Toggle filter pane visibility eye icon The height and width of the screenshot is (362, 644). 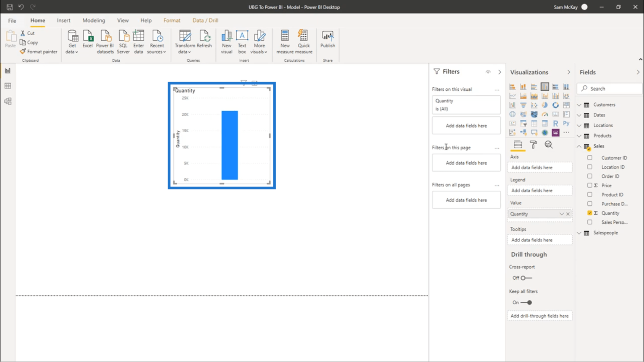point(488,72)
